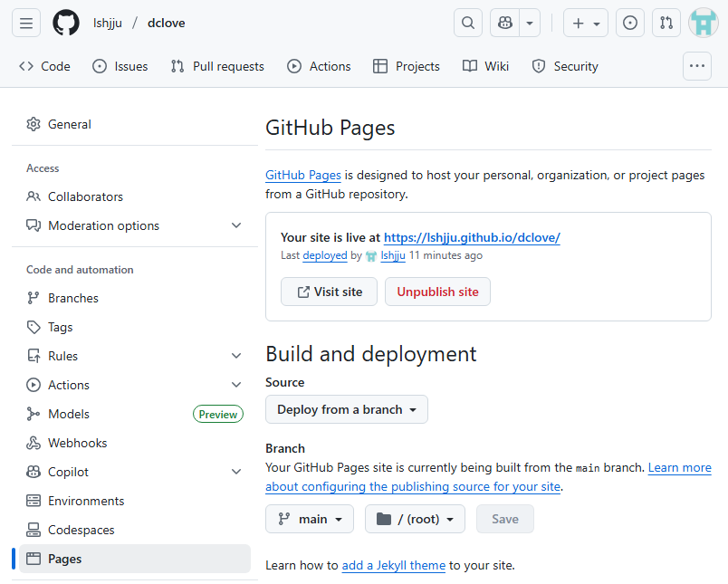This screenshot has height=584, width=728.
Task: Go to the repository Actions tab
Action: (x=319, y=66)
